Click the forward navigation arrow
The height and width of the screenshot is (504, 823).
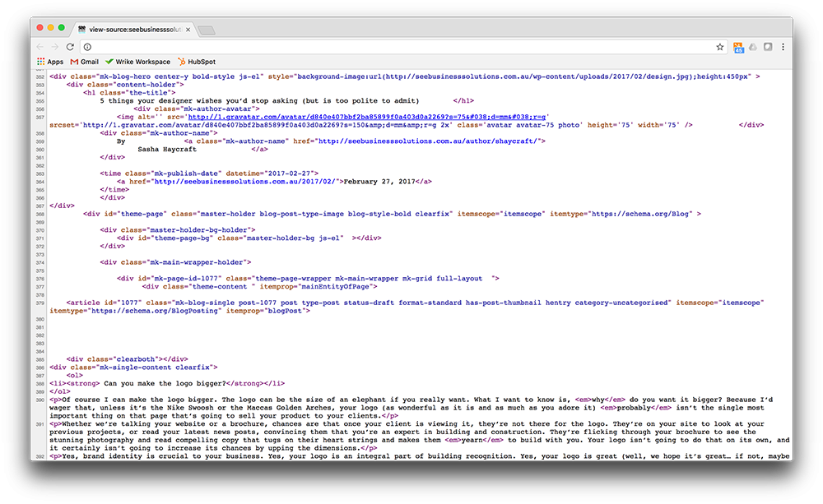(x=54, y=47)
